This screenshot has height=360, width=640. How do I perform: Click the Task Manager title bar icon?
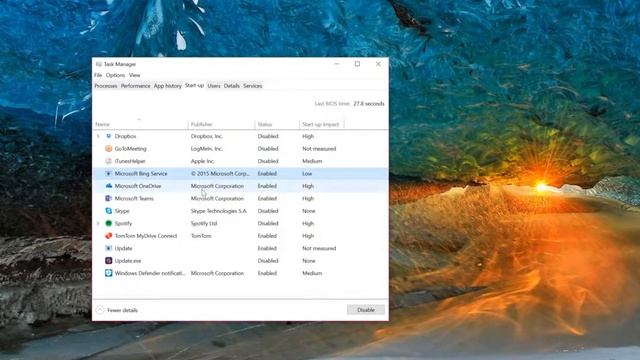tap(99, 64)
